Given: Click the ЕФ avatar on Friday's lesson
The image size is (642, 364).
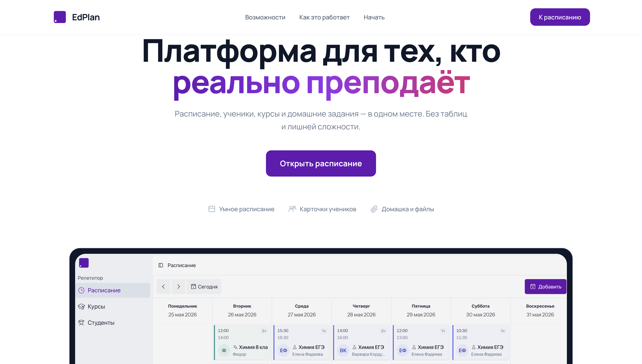Looking at the screenshot, I should point(403,350).
